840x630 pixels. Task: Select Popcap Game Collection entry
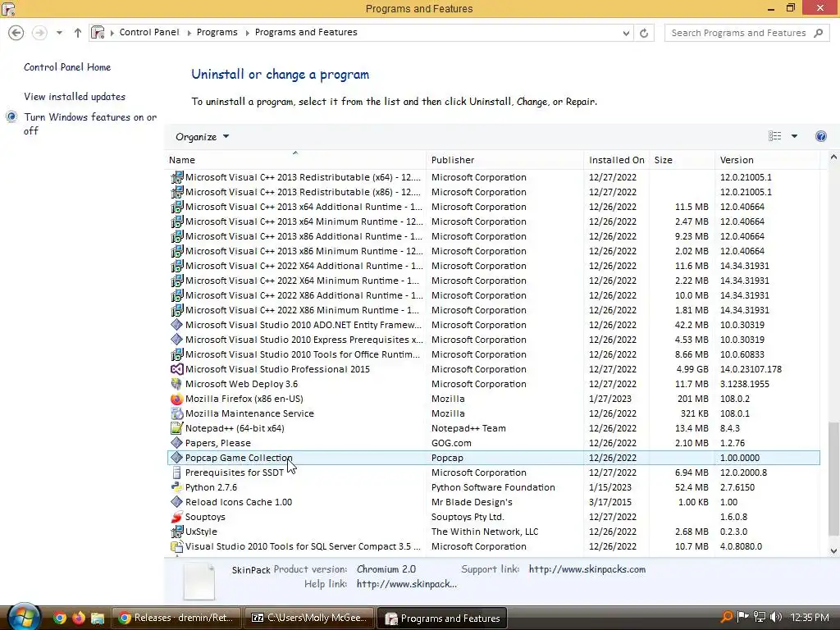(x=493, y=458)
